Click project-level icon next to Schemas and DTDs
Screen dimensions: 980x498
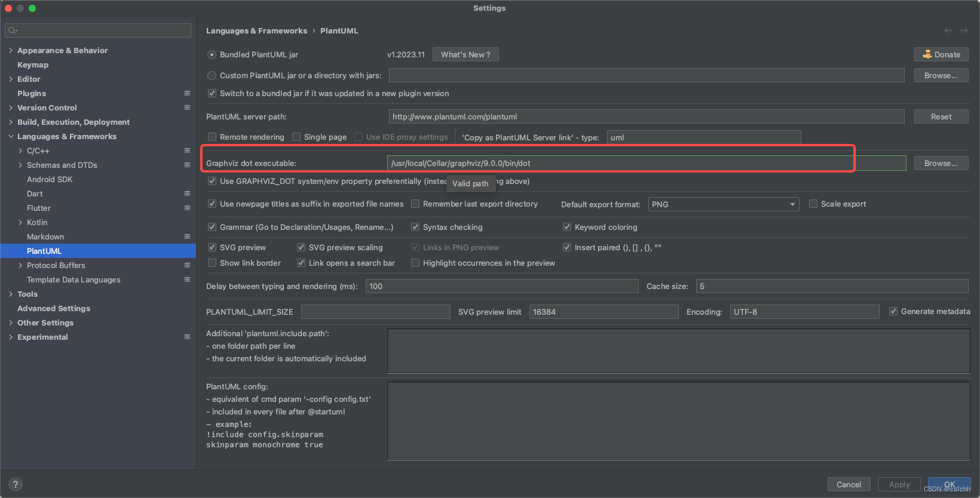[x=187, y=165]
